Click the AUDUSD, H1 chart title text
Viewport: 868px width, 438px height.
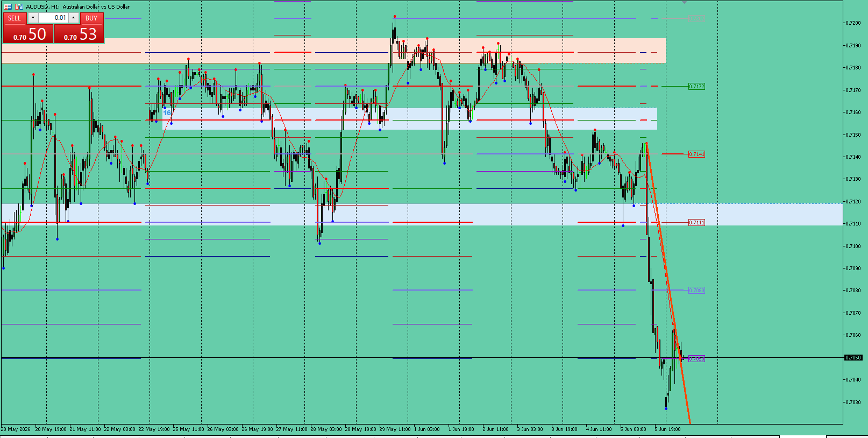[78, 6]
